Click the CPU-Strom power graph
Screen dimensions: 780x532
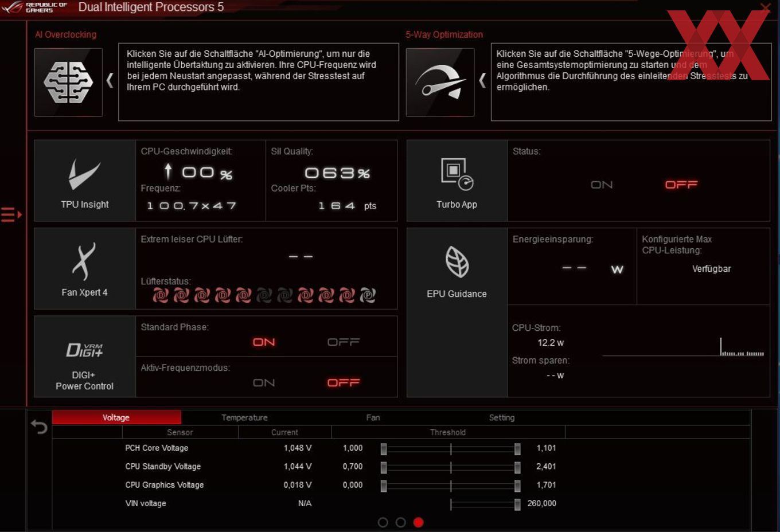pos(683,347)
